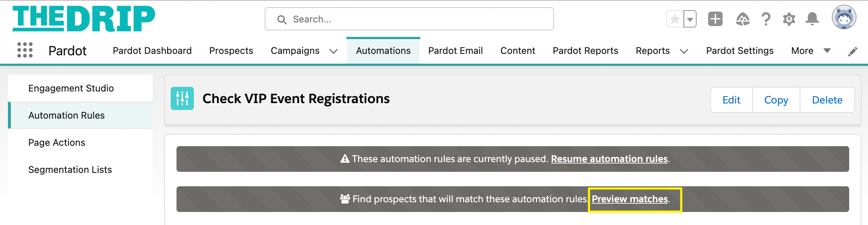
Task: Click the pencil edit navigation icon
Action: point(853,51)
